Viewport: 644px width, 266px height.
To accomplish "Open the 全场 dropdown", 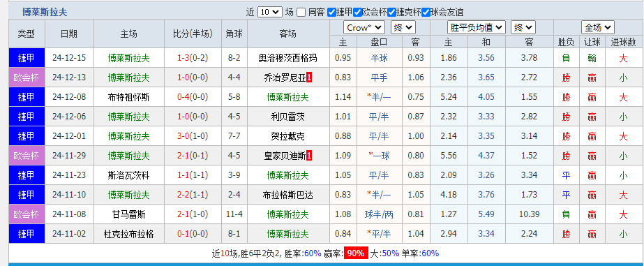I will click(597, 27).
